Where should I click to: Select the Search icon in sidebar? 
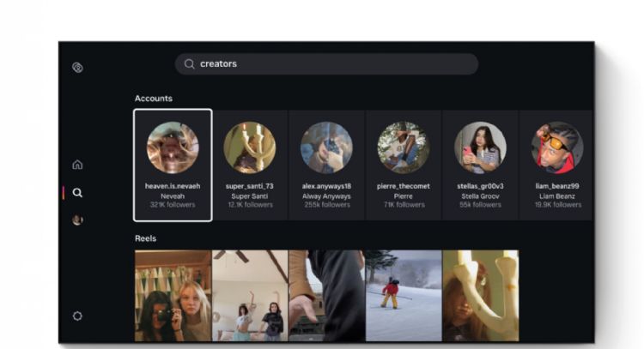pos(77,193)
